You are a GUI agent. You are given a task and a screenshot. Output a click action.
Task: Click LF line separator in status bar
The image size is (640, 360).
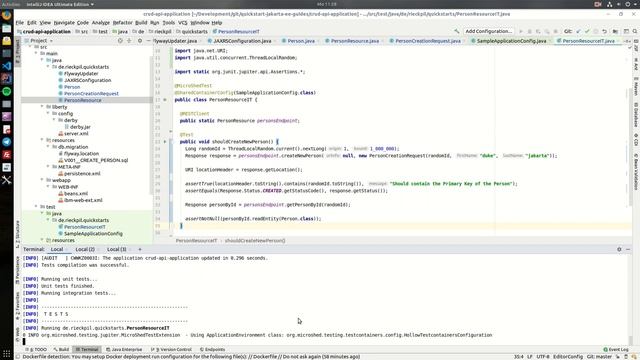[529, 357]
